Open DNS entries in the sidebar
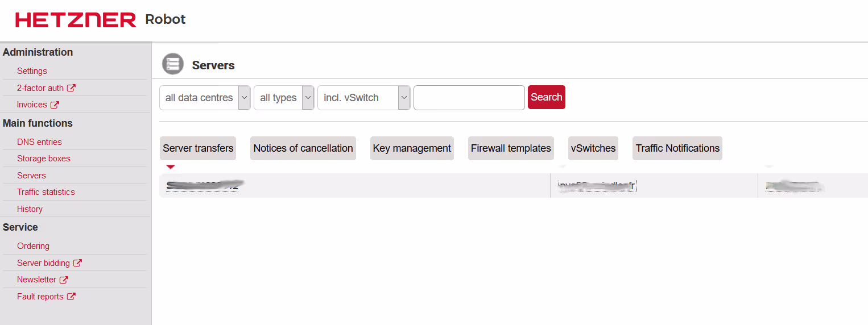 point(39,142)
